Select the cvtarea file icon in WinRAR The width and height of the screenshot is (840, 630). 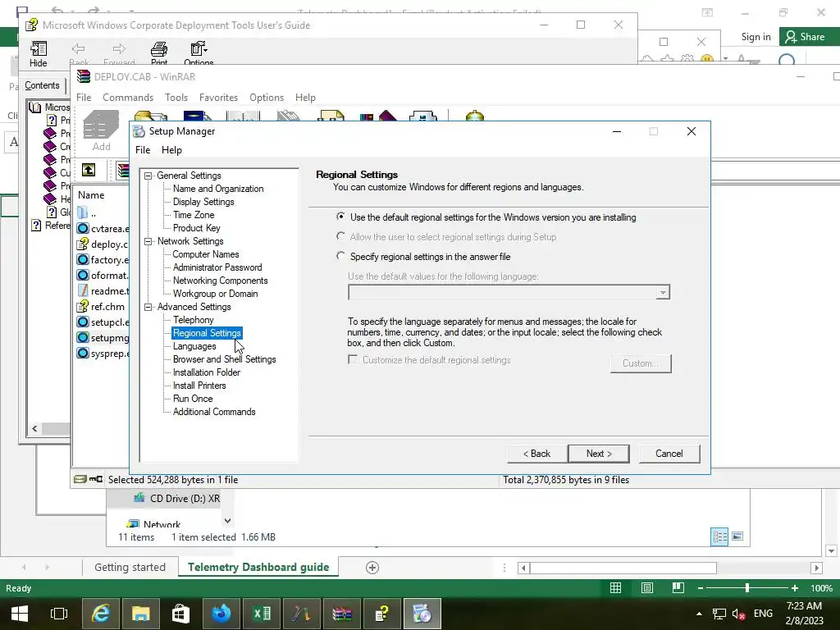[x=83, y=228]
